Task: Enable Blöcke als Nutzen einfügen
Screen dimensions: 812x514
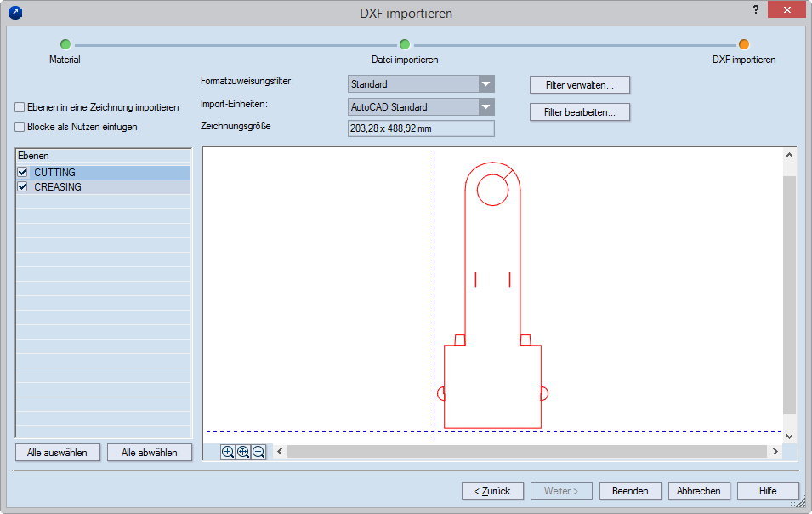Action: pos(20,127)
